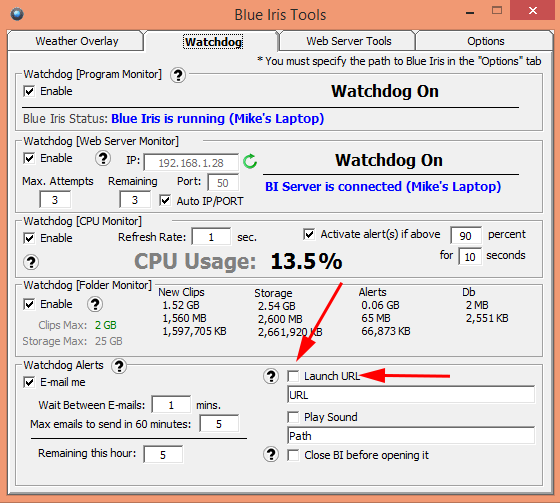The image size is (560, 503).
Task: Toggle CPU Monitor Enable checkbox
Action: click(x=29, y=238)
